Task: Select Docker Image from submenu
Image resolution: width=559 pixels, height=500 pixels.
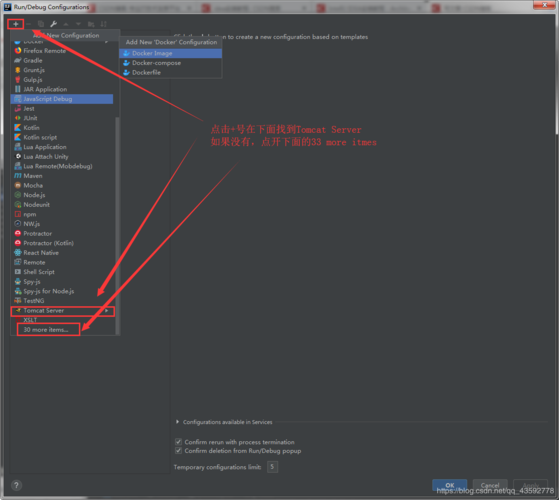Action: [170, 53]
